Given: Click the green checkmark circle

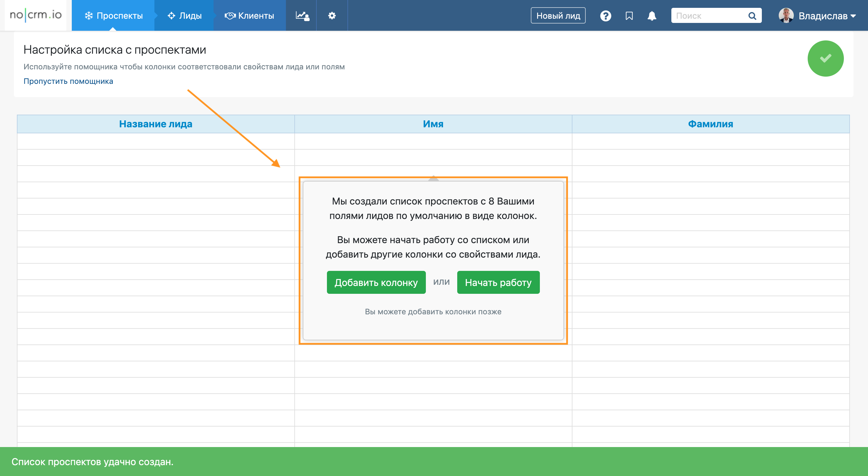Looking at the screenshot, I should [825, 59].
